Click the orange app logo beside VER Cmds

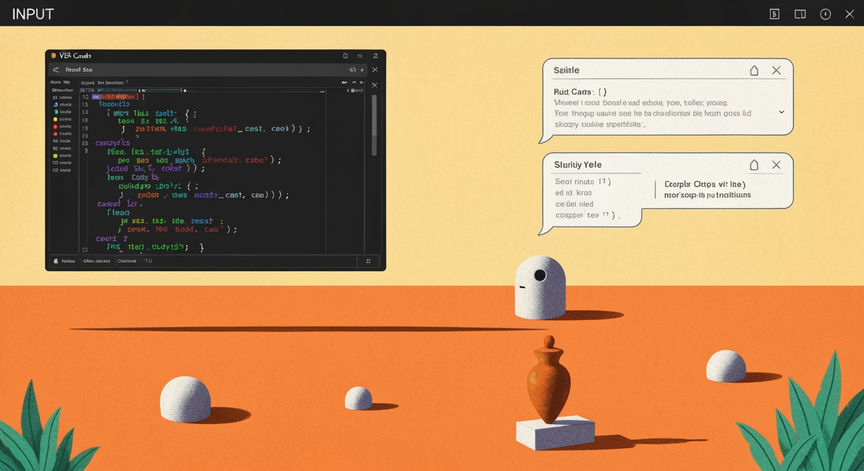[53, 56]
